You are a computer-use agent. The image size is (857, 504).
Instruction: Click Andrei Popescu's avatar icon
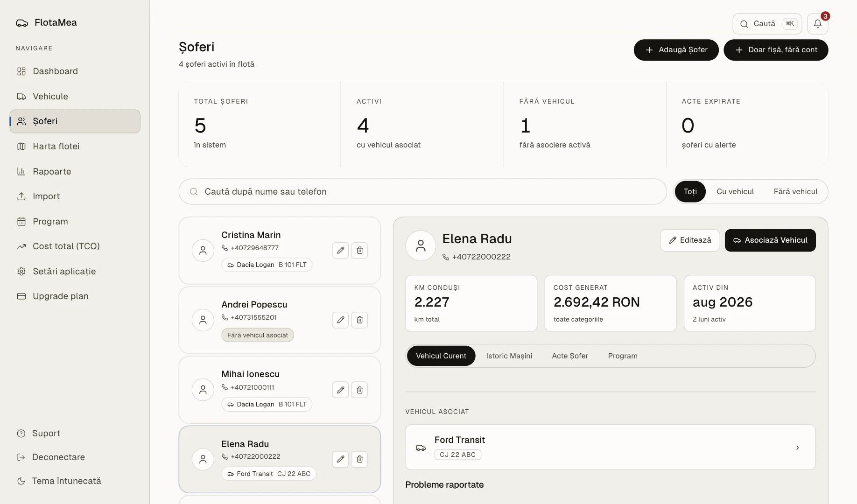(x=203, y=320)
